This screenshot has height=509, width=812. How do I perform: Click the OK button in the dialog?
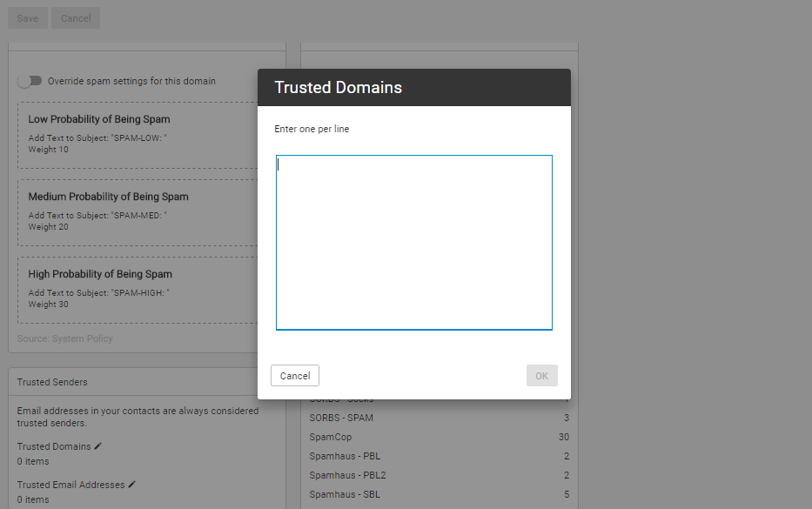pos(541,376)
